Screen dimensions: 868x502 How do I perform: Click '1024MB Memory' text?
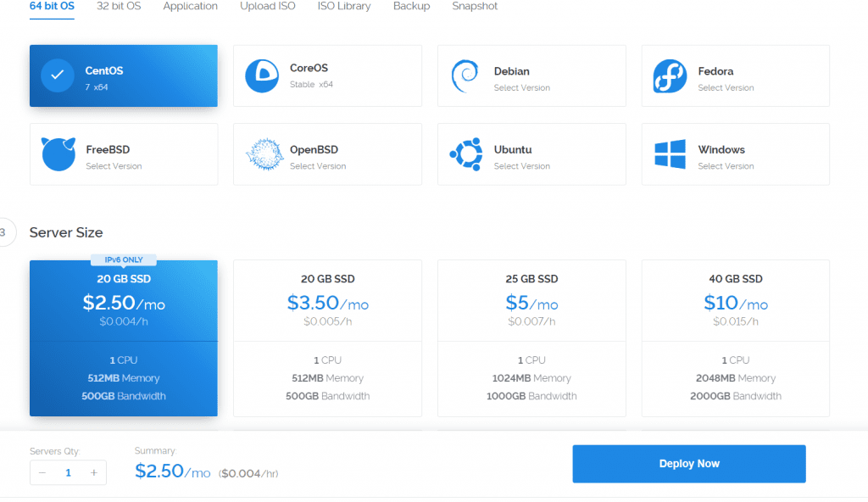[531, 378]
